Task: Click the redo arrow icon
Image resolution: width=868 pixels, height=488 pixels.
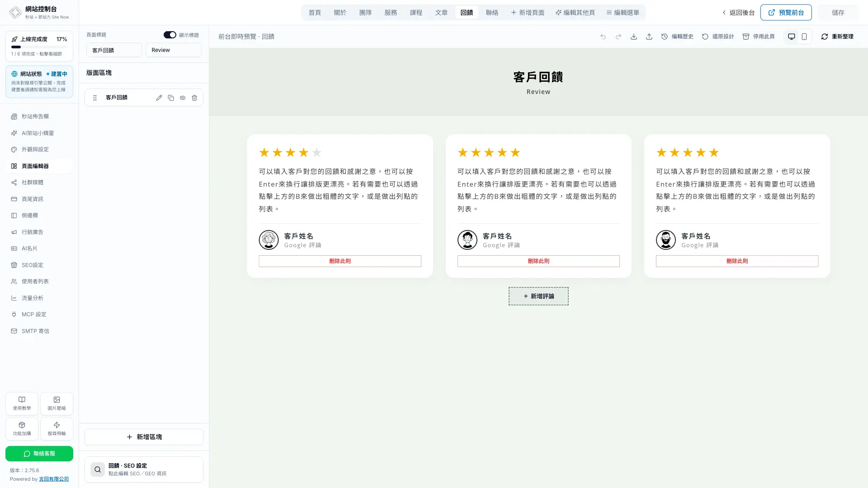Action: (x=618, y=37)
